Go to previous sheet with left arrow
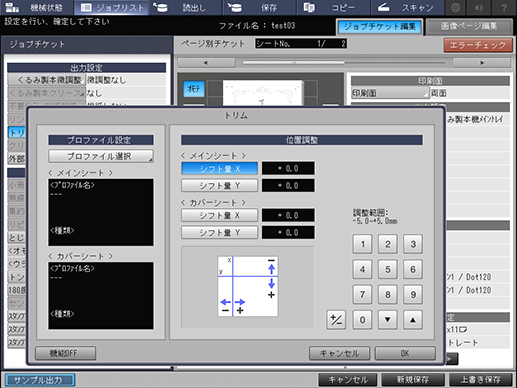 [x=206, y=63]
